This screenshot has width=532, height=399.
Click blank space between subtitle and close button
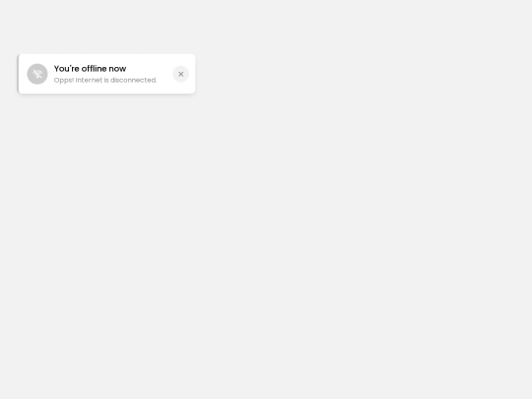click(x=165, y=80)
